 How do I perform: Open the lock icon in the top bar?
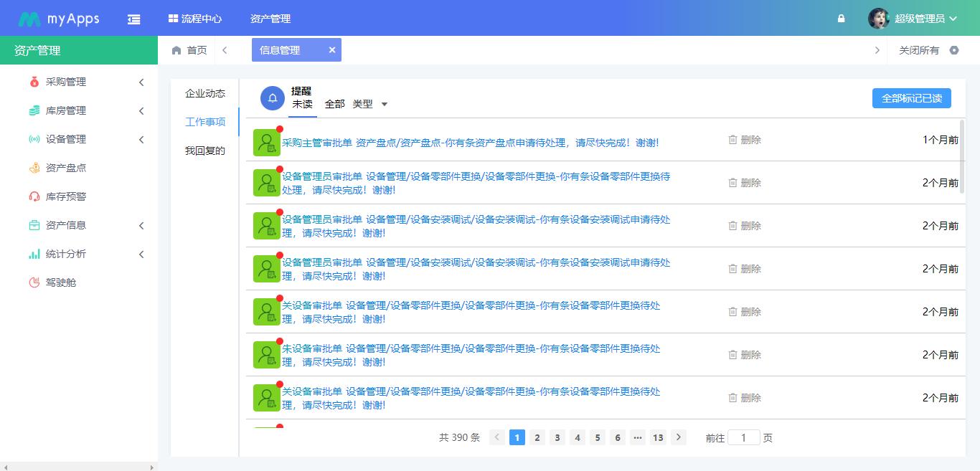click(x=840, y=18)
